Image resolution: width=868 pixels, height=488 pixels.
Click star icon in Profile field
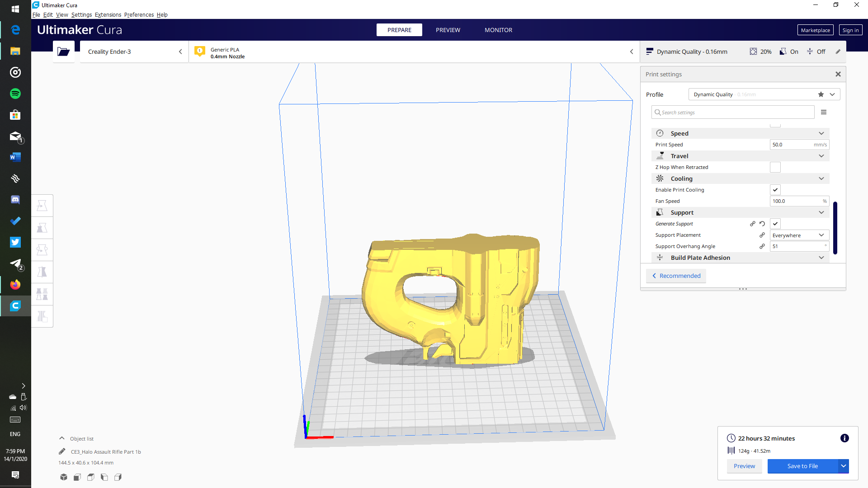tap(821, 94)
